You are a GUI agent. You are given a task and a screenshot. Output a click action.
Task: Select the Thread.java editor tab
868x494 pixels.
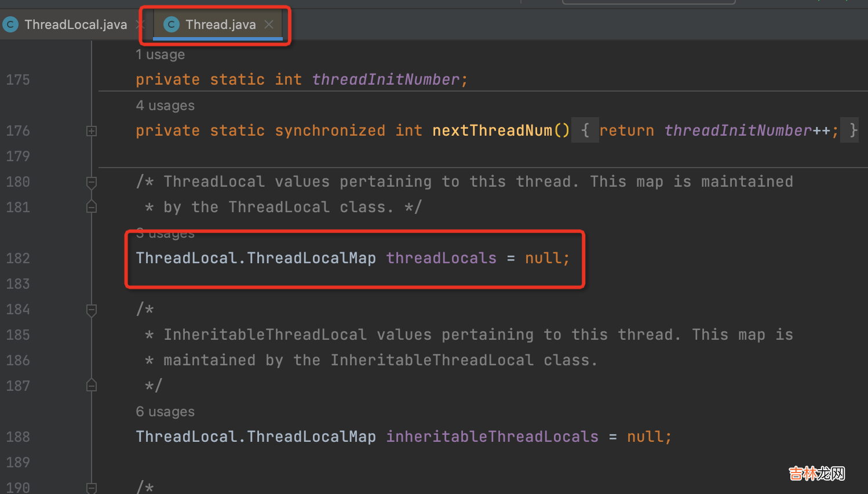(220, 24)
